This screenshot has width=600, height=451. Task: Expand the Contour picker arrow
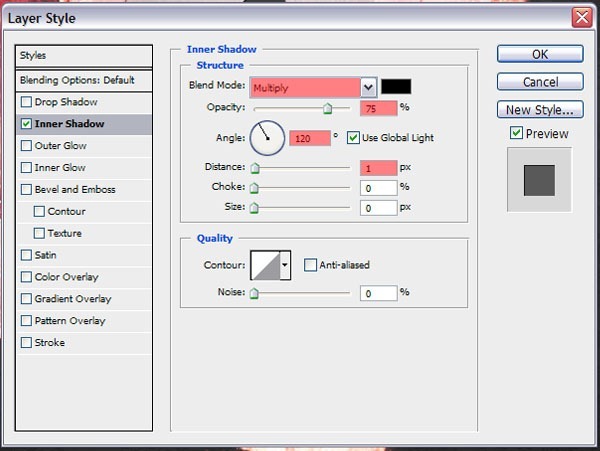pyautogui.click(x=285, y=265)
